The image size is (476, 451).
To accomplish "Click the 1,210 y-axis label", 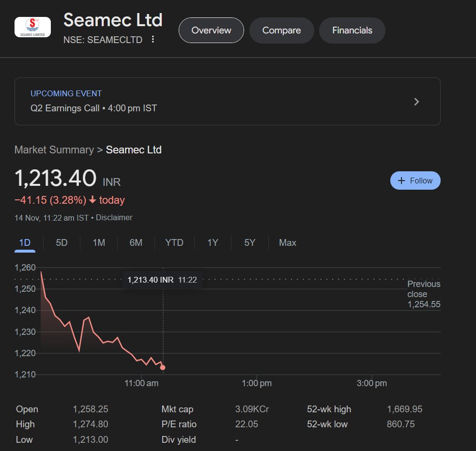I will coord(25,374).
